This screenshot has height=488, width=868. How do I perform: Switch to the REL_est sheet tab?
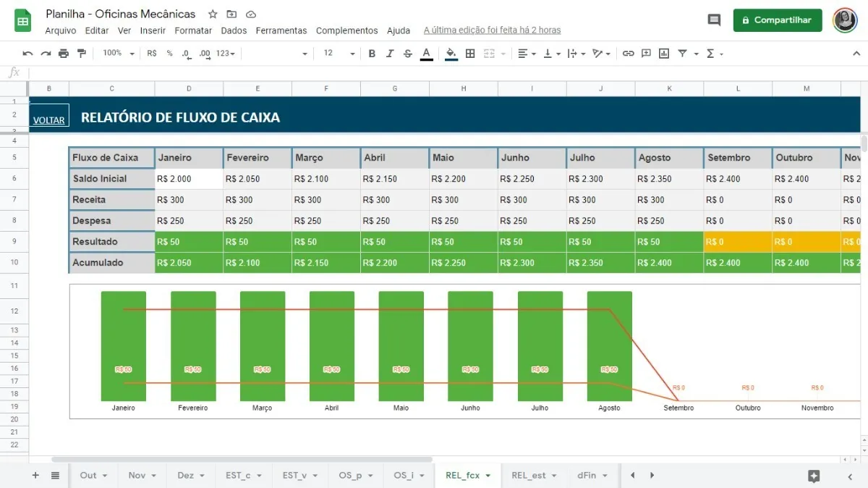(528, 476)
